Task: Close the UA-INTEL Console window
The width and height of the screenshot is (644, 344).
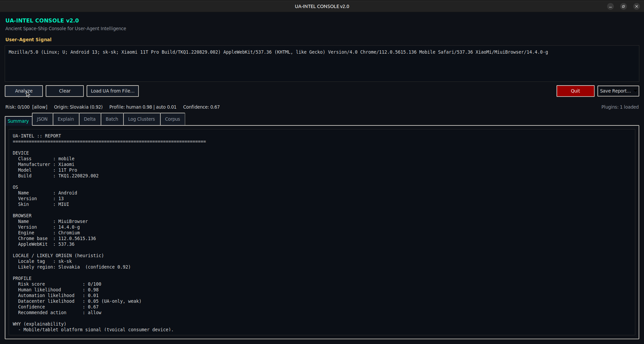Action: click(636, 6)
